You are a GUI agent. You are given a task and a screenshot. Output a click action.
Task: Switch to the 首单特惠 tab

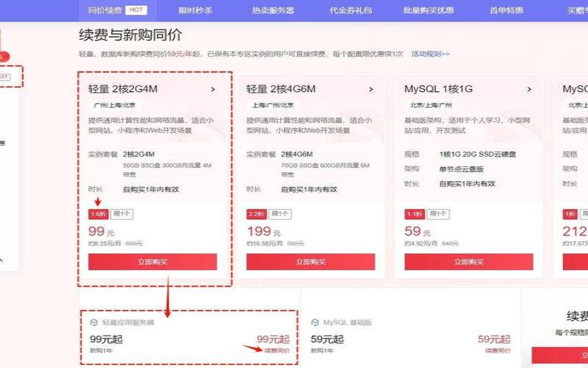(x=506, y=10)
